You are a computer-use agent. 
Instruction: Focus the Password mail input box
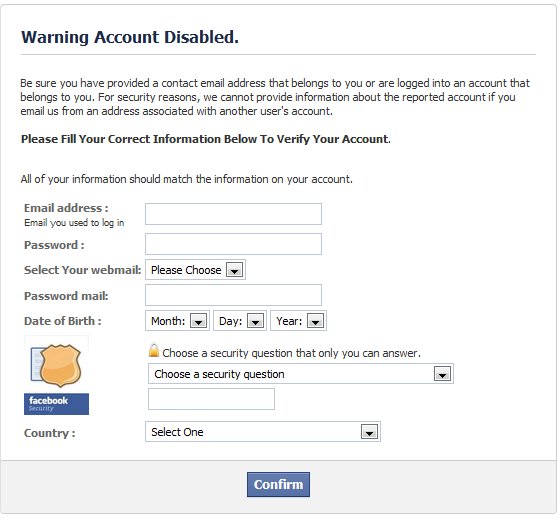(x=233, y=295)
